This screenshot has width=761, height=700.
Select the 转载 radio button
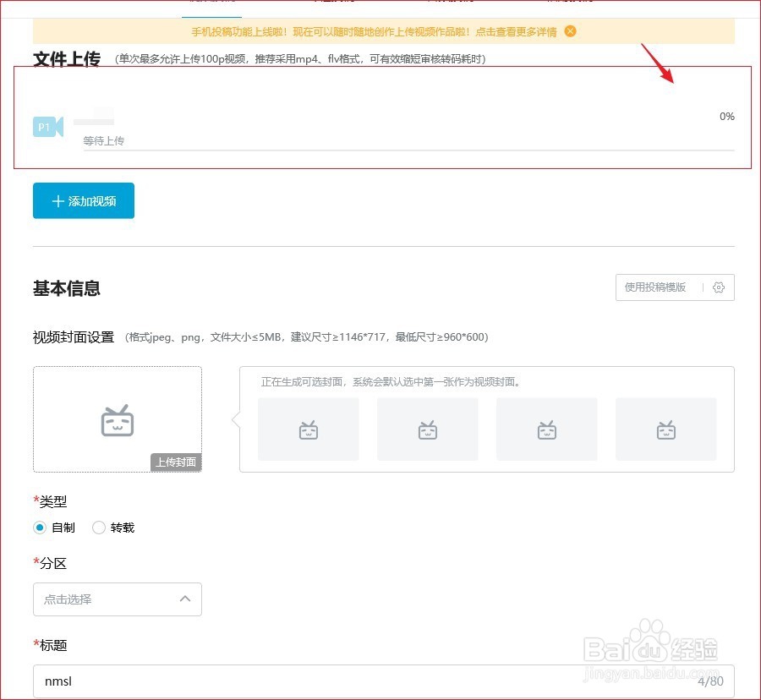98,528
